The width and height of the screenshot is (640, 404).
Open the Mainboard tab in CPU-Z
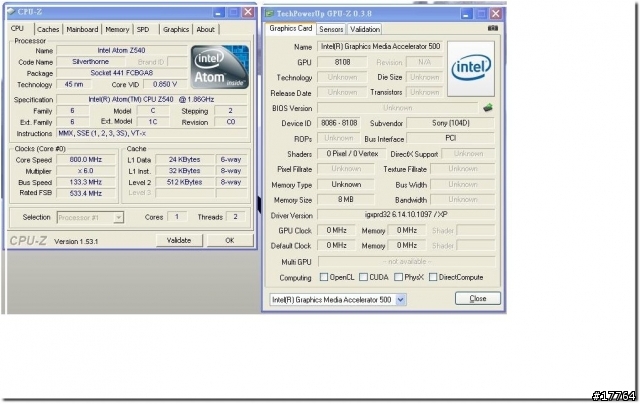point(82,29)
